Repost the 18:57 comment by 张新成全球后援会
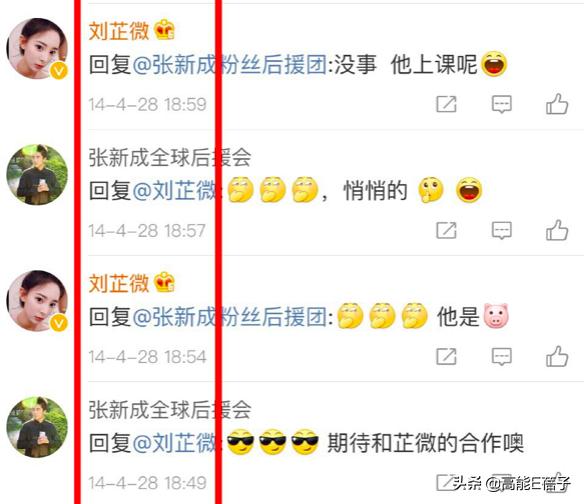The width and height of the screenshot is (584, 504). pos(446,230)
